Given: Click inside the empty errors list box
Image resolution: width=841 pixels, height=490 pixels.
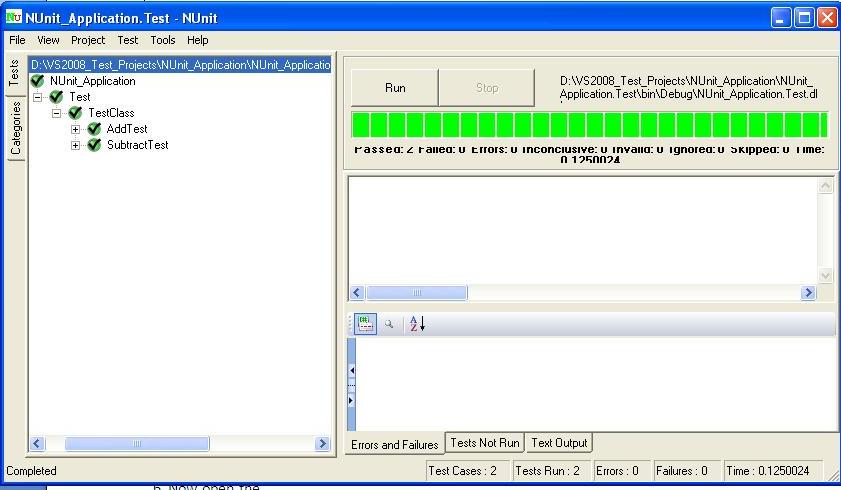Looking at the screenshot, I should [x=583, y=231].
